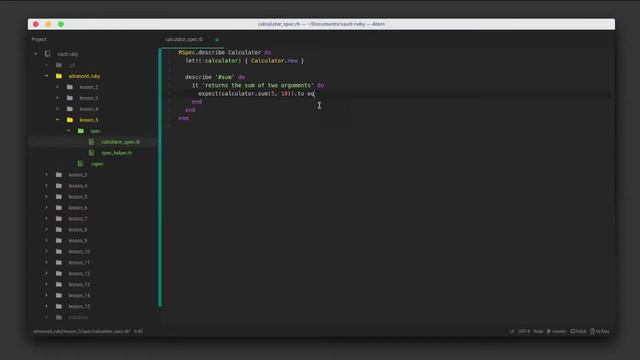Image resolution: width=640 pixels, height=360 pixels.
Task: Open the .rspec file label
Action: pos(97,164)
